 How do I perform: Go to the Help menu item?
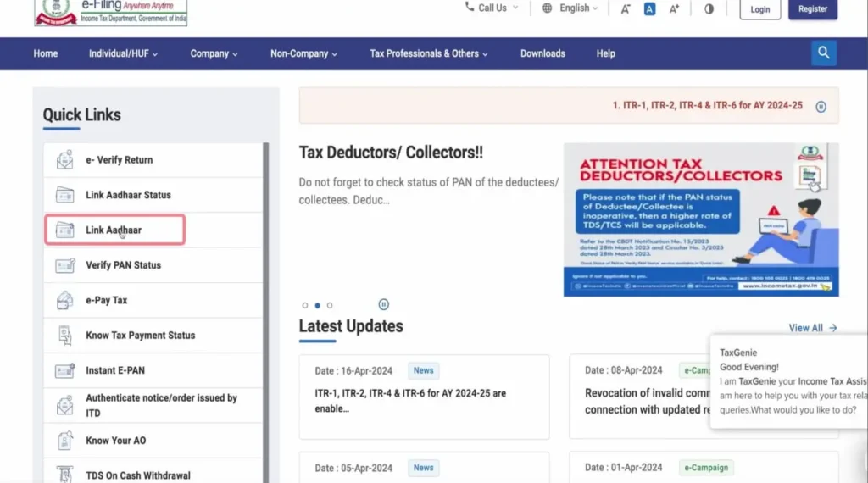click(x=605, y=53)
